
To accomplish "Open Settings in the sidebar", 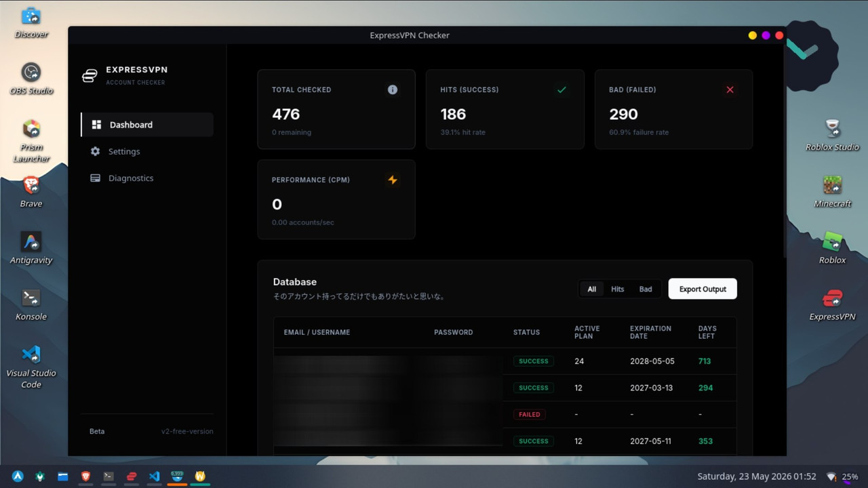I will coord(147,151).
